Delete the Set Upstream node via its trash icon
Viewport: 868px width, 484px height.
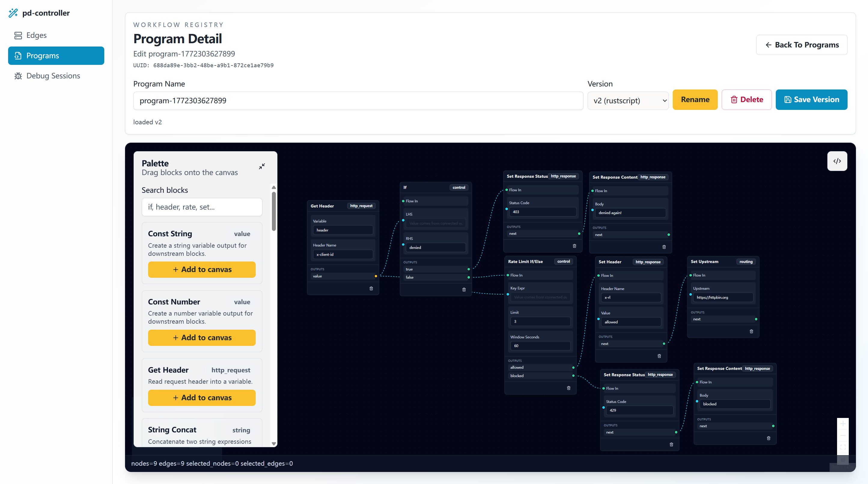click(x=751, y=331)
